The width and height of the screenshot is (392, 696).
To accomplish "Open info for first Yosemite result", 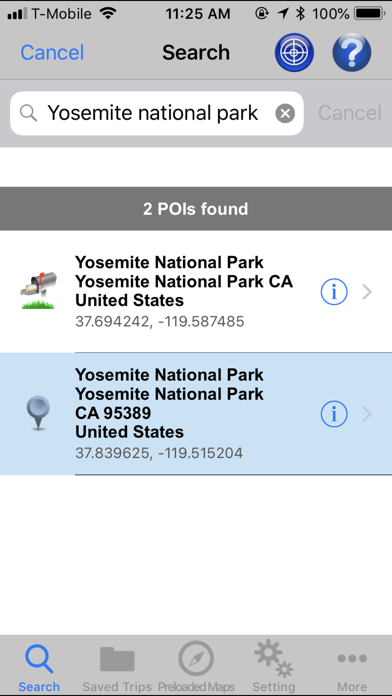I will [334, 292].
